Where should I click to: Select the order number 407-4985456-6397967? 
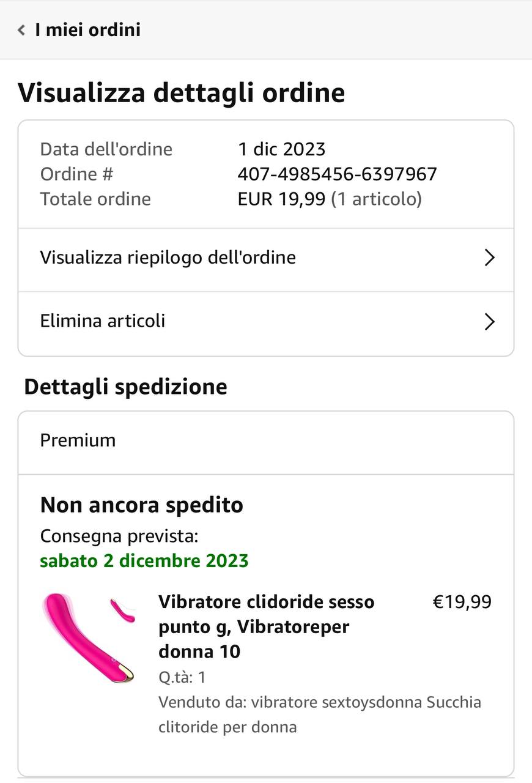click(x=337, y=174)
